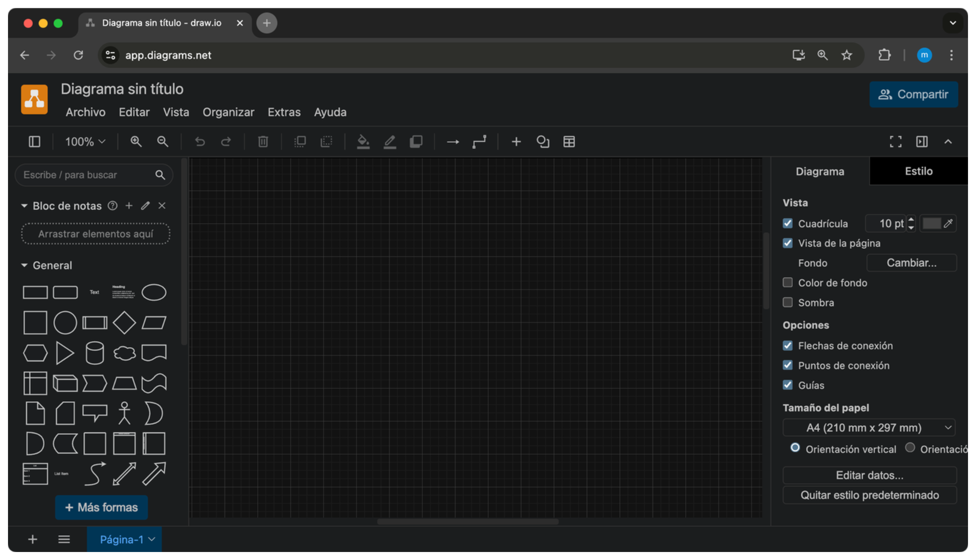
Task: Click the delete trash icon
Action: [x=262, y=142]
